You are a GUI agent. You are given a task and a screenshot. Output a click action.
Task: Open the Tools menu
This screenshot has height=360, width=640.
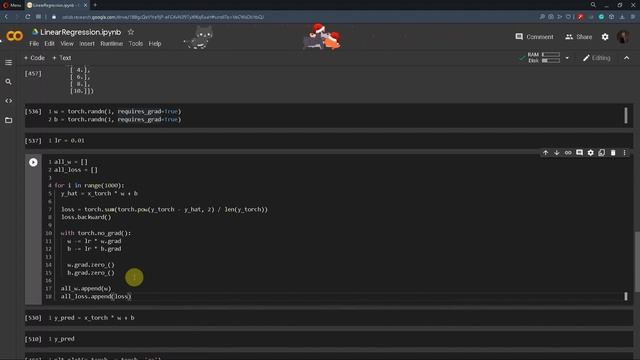(x=136, y=44)
